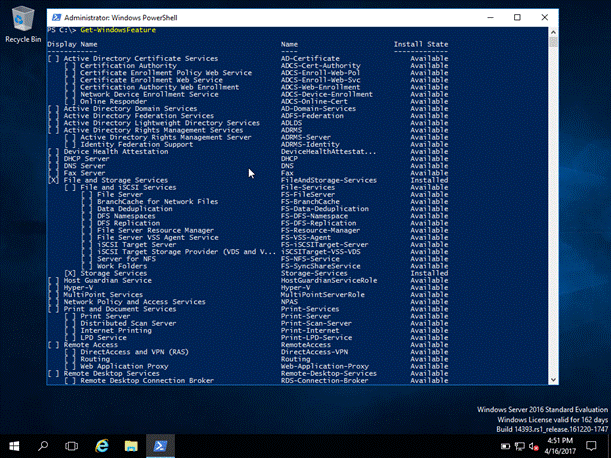Open taskbar Search magnifier

(x=43, y=446)
